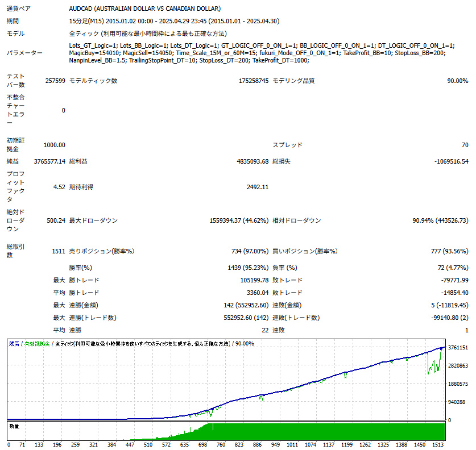Click the large green equity drawdown dip
This screenshot has width=476, height=450.
(x=433, y=364)
